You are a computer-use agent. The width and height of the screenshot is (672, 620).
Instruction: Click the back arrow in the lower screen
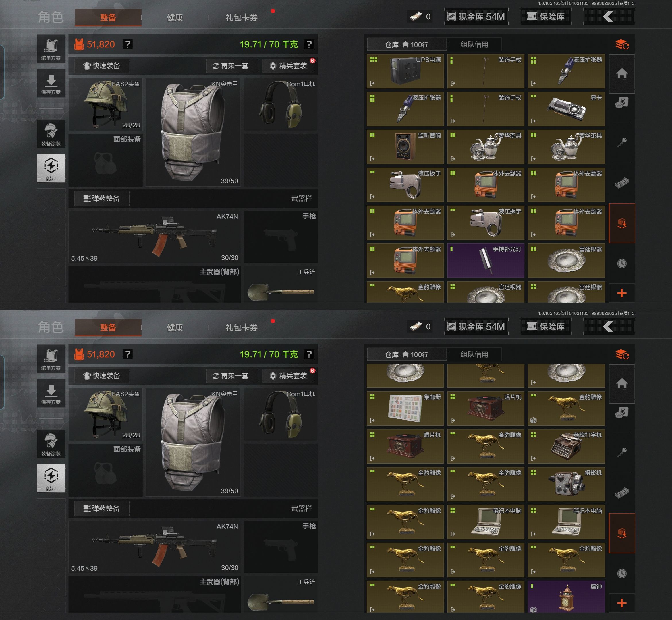(x=609, y=326)
